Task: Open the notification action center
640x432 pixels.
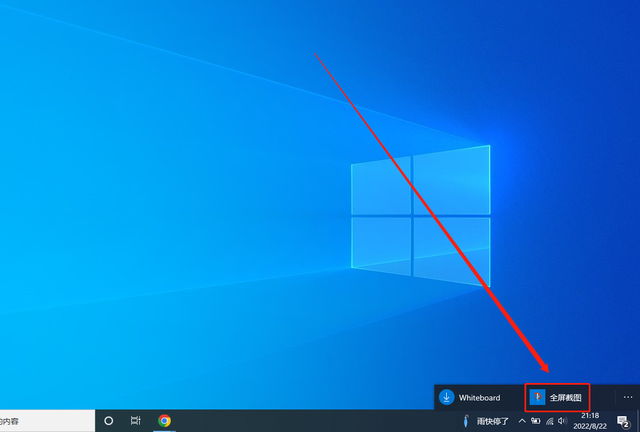Action: [x=623, y=421]
